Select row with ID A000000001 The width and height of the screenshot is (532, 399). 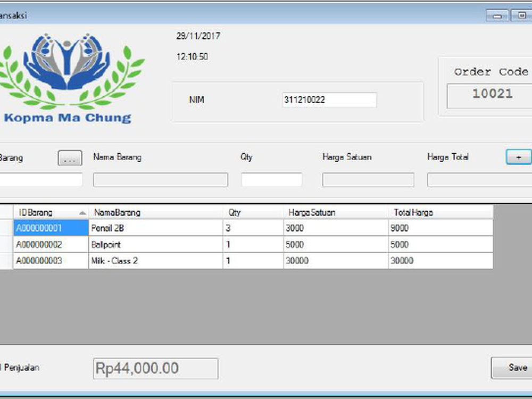[x=51, y=228]
